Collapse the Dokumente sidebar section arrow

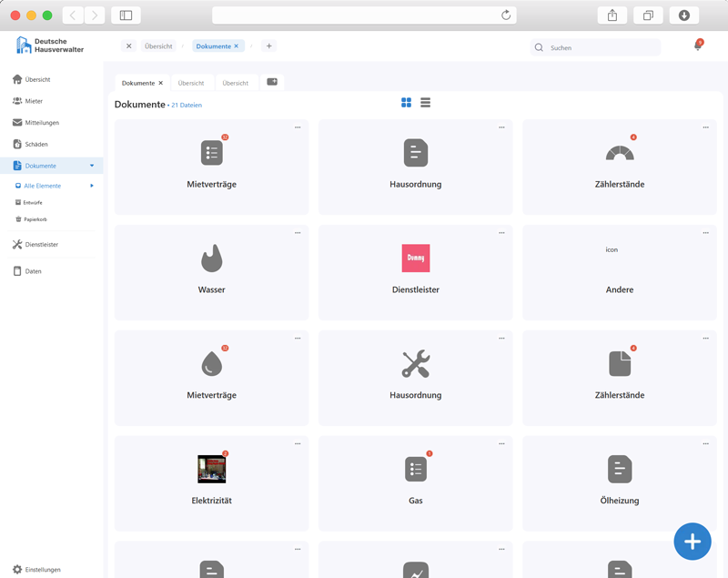point(92,166)
